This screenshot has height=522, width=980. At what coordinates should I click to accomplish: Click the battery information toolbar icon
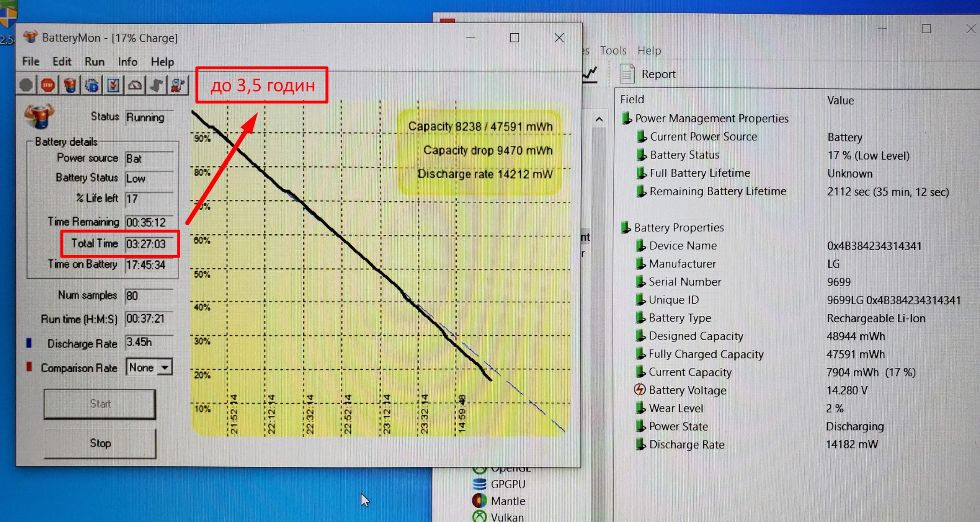[70, 85]
